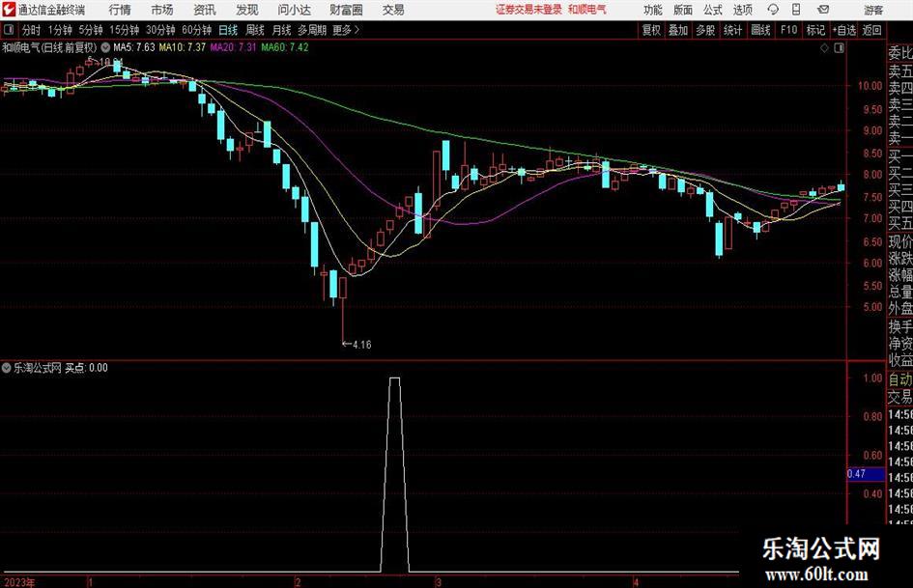Add stock with +自选 button
The height and width of the screenshot is (588, 913).
coord(843,30)
